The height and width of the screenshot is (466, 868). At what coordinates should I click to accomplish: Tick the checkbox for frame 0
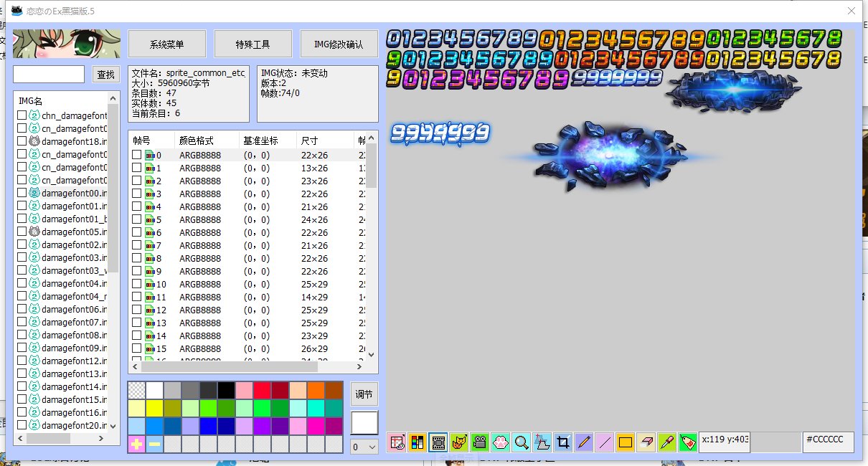137,155
